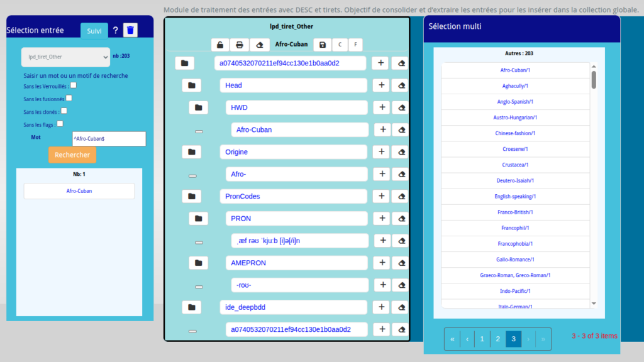Click the save floppy disk icon
644x362 pixels.
click(323, 45)
